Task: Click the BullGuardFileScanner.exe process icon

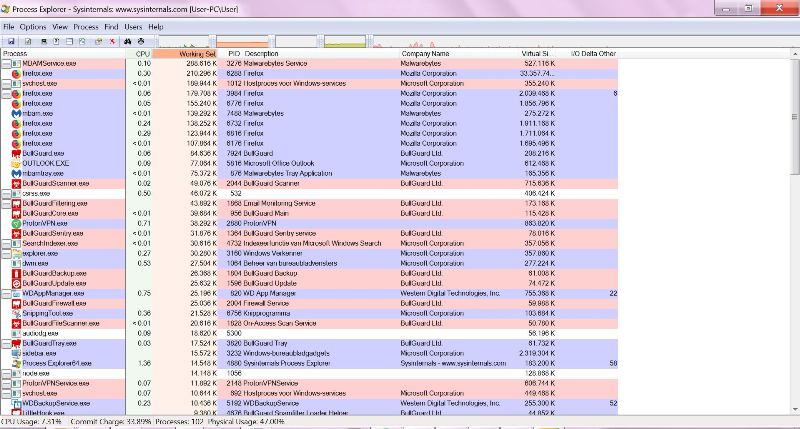Action: tap(16, 323)
